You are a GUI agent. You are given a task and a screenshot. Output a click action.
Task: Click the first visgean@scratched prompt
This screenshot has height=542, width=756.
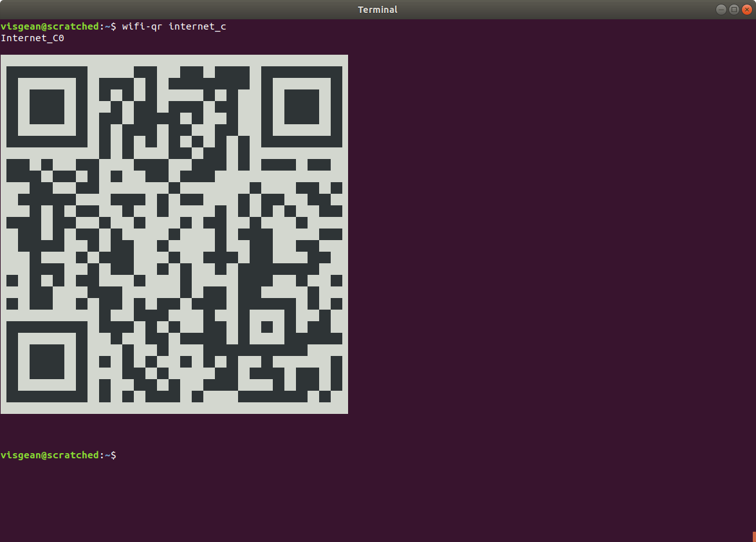(x=59, y=26)
